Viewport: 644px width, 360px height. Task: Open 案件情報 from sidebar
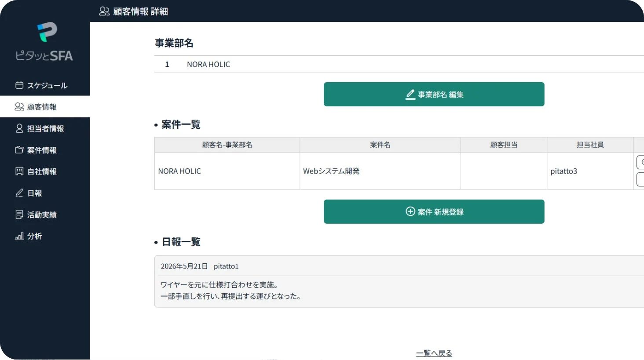[45, 150]
